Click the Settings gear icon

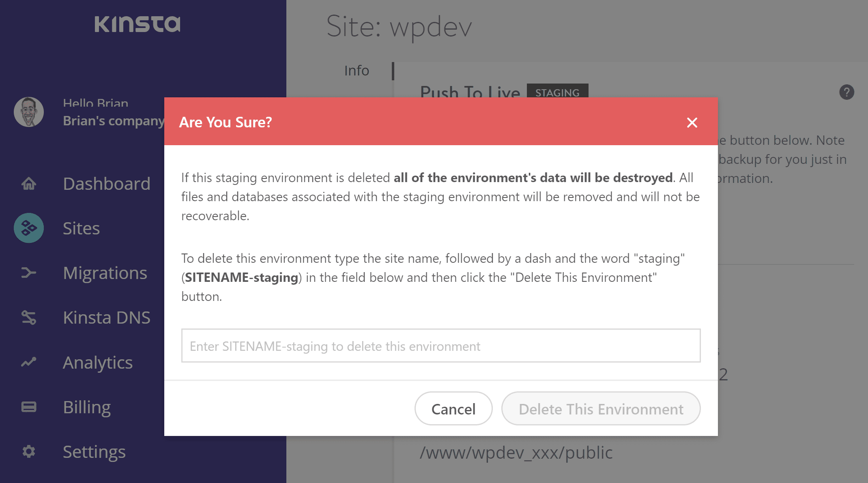pyautogui.click(x=29, y=451)
